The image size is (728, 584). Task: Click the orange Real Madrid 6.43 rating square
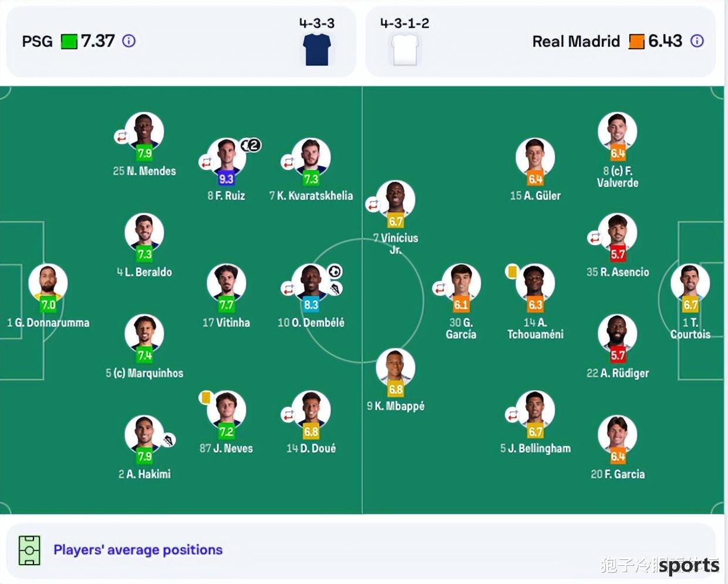[x=636, y=42]
